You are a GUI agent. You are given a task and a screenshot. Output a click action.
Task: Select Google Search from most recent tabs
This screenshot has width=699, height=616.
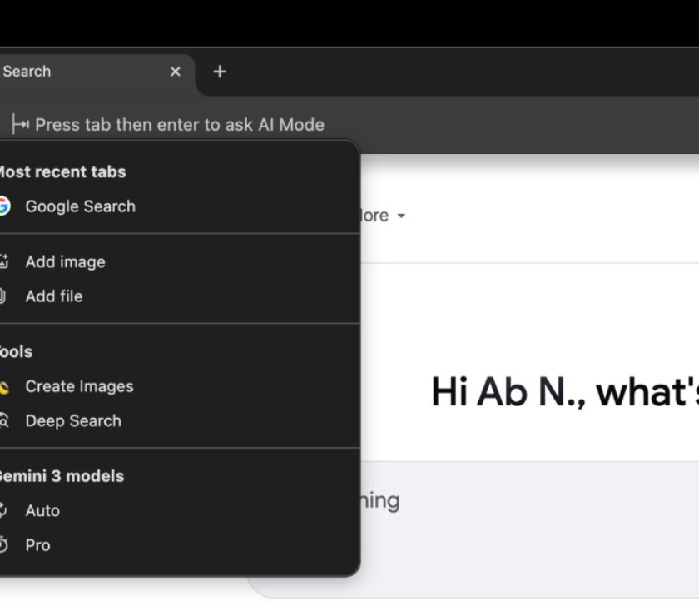[80, 206]
